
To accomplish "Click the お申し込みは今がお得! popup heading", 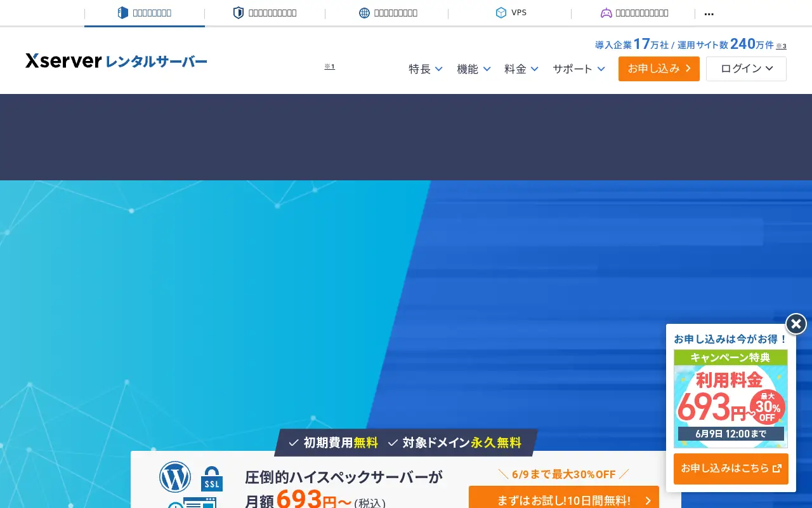I will (x=731, y=339).
